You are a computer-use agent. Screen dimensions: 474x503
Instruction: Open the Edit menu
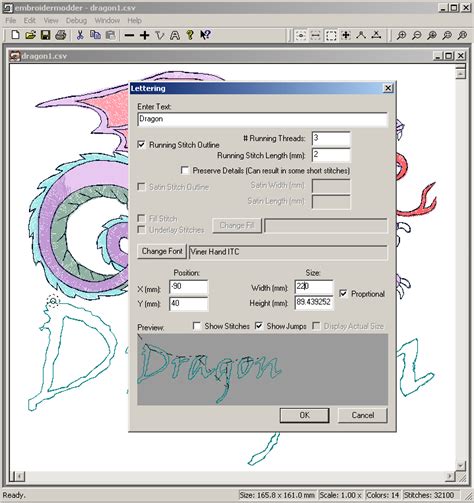(29, 21)
